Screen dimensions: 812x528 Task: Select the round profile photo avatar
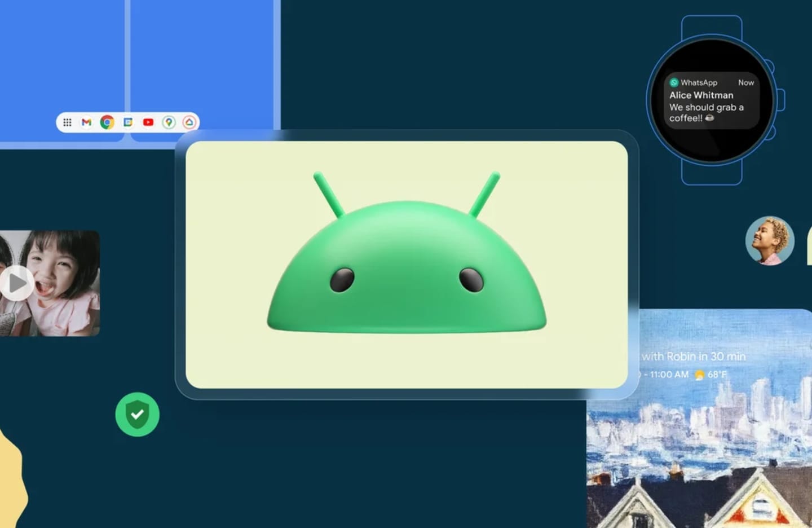click(770, 241)
